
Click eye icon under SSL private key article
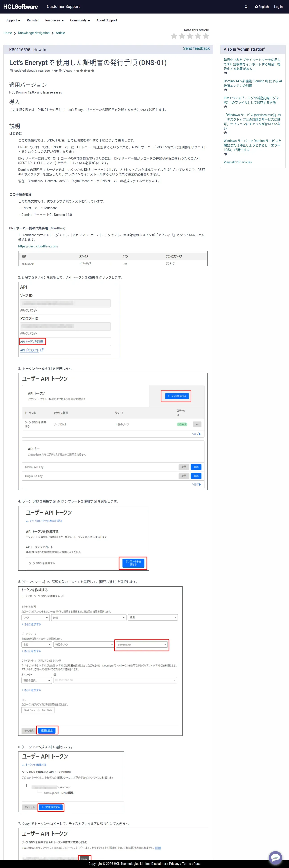tap(225, 73)
